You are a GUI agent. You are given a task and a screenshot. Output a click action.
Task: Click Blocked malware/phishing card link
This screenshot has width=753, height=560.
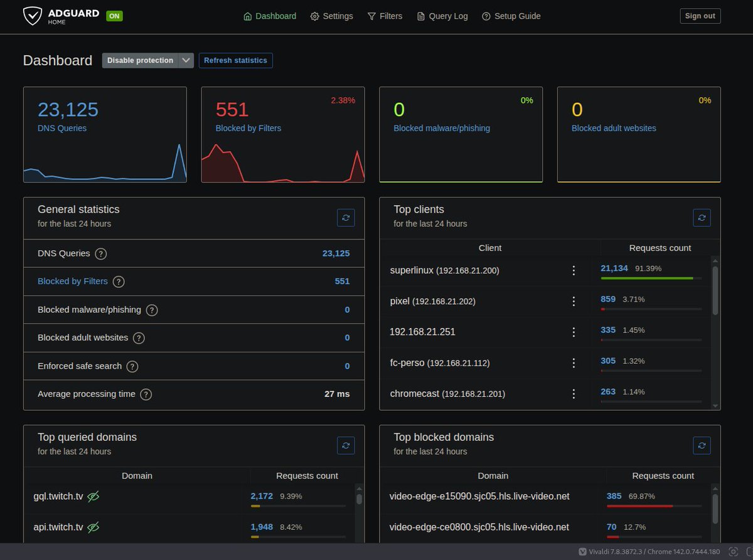(442, 128)
